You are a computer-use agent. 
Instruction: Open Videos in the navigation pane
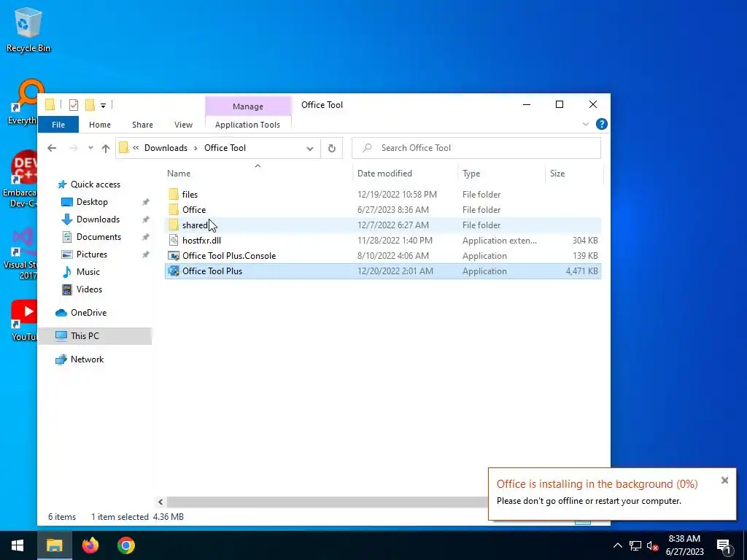point(82,289)
